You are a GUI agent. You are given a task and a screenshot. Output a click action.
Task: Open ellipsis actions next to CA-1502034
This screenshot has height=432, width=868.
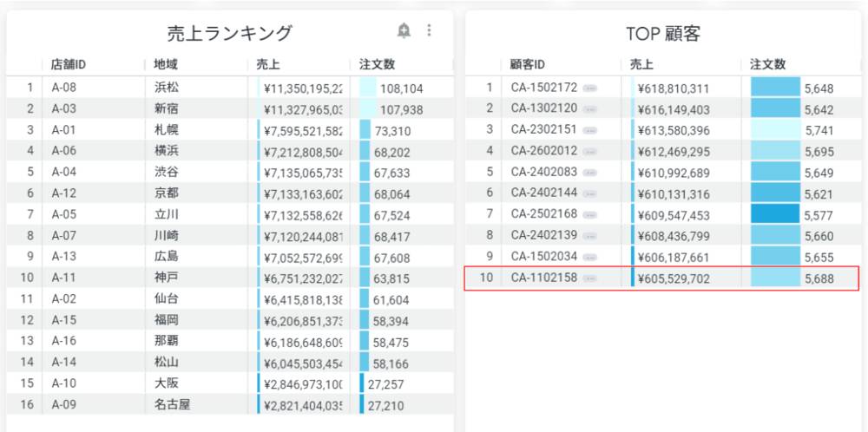point(590,257)
